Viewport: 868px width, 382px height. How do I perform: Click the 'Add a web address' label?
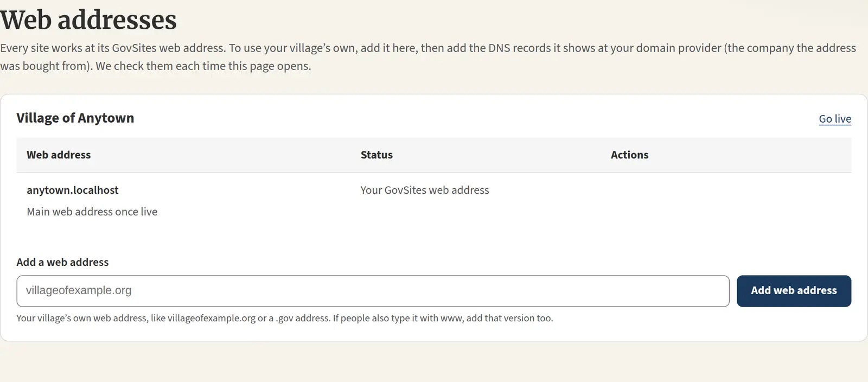point(62,262)
